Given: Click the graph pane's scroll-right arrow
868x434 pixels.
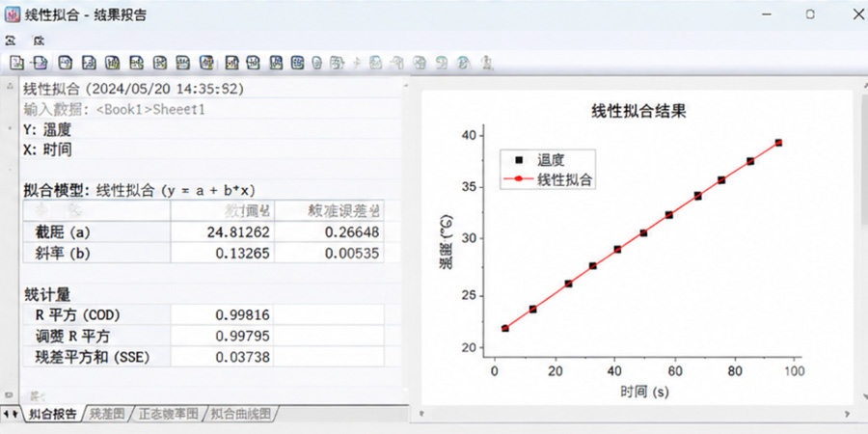Looking at the screenshot, I should pos(848,414).
